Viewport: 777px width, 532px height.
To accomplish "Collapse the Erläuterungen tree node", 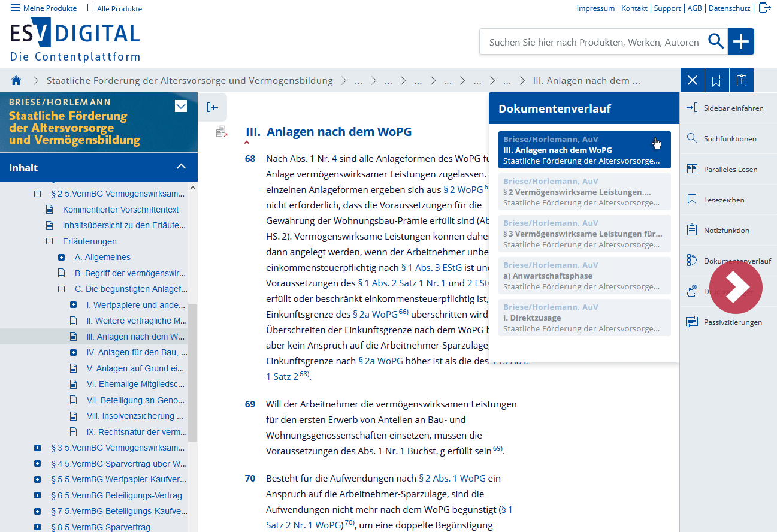I will [49, 241].
